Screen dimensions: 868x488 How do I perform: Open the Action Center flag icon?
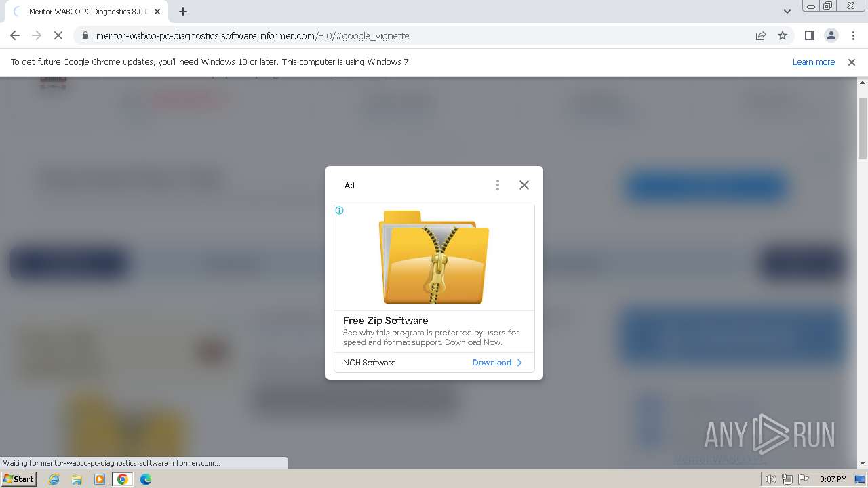tap(804, 479)
